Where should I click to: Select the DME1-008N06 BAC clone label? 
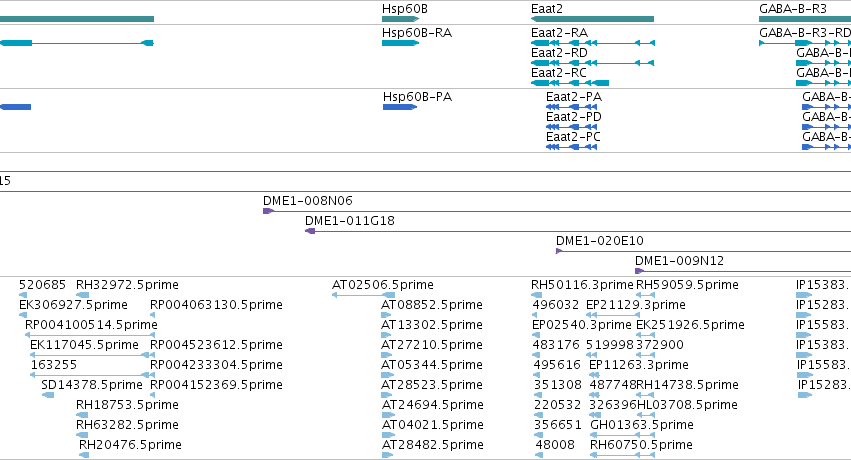point(308,201)
